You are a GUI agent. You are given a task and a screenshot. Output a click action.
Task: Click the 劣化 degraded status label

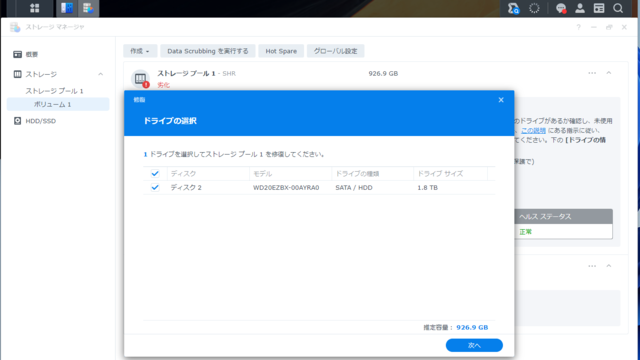(x=164, y=85)
